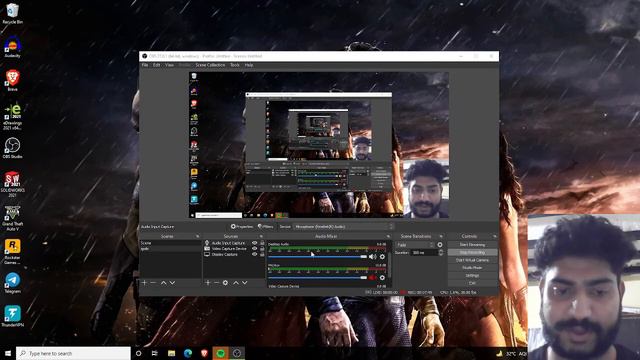The width and height of the screenshot is (640, 360).
Task: Open Grand Theft Auto V desktop shortcut
Action: tap(13, 218)
